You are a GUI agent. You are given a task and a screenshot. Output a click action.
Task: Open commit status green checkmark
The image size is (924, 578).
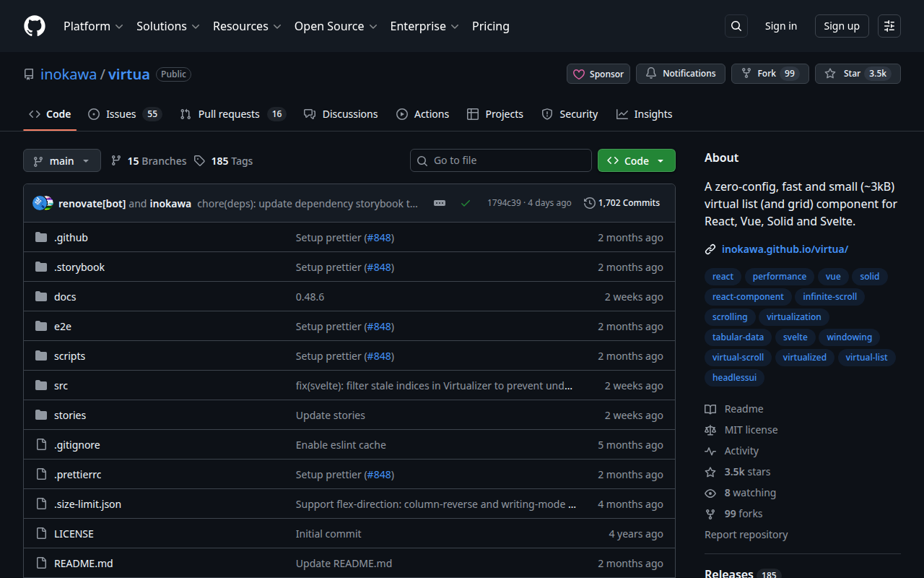[x=466, y=203]
